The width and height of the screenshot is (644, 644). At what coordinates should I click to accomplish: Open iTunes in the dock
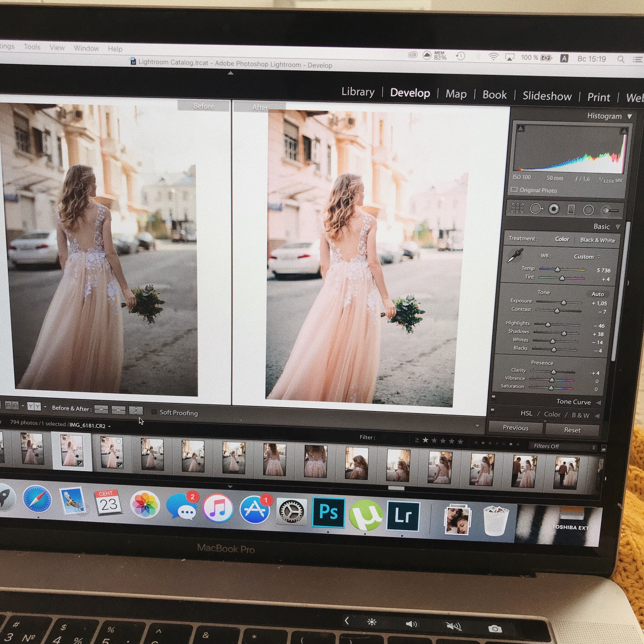(x=218, y=508)
